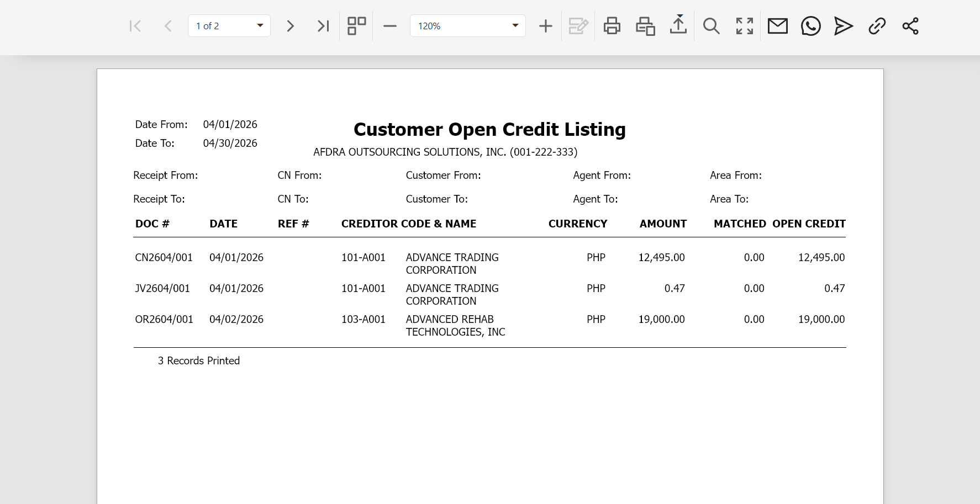Zoom out with the minus icon

click(x=390, y=26)
